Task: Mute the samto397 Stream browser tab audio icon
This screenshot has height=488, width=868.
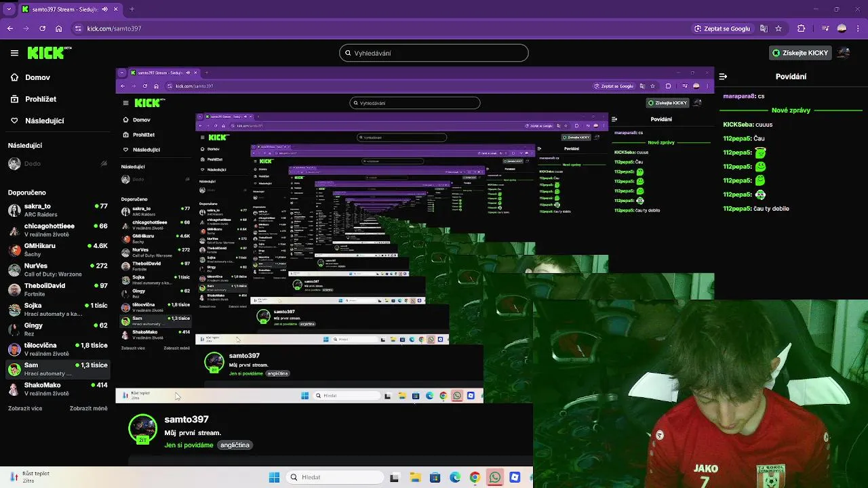Action: [x=104, y=9]
